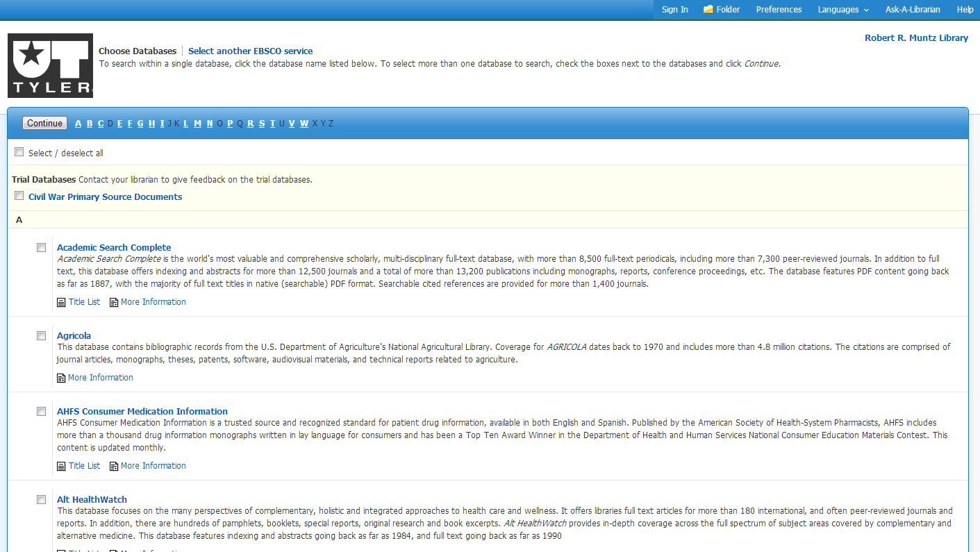Click More Information icon under Agricola
This screenshot has width=980, height=552.
(61, 378)
